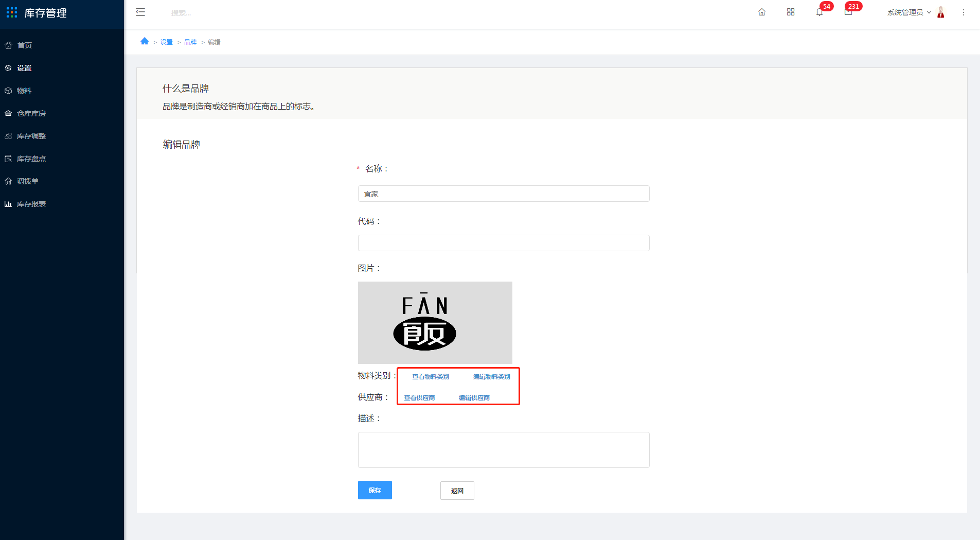Click the 设置 gear icon in sidebar

click(x=8, y=68)
